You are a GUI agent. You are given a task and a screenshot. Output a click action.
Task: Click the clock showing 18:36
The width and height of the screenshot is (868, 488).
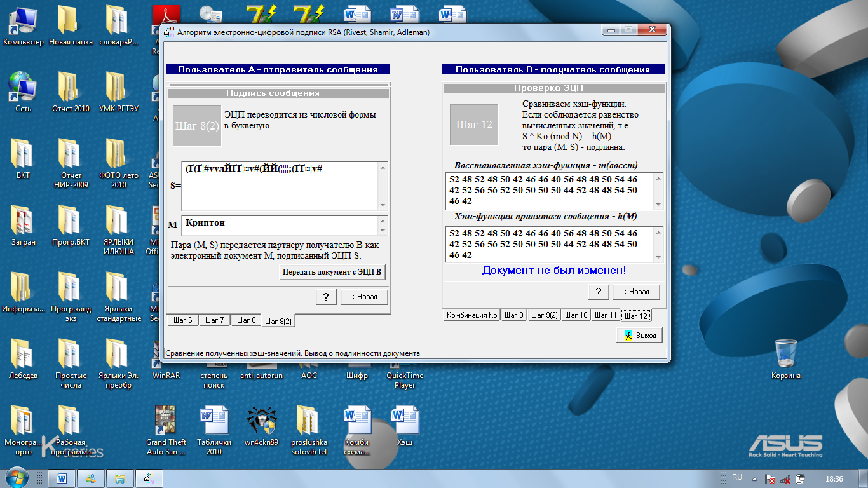tap(833, 478)
